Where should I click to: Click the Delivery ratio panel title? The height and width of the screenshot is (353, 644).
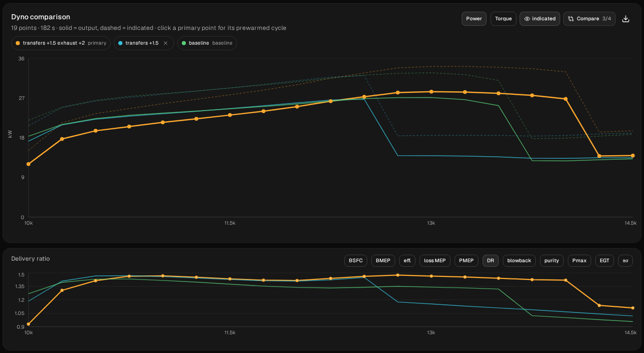pyautogui.click(x=30, y=259)
